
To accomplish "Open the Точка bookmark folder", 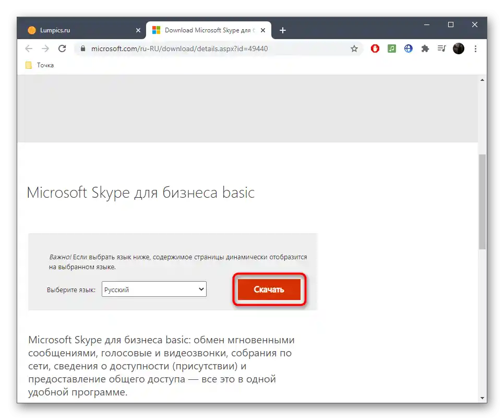I will 40,65.
